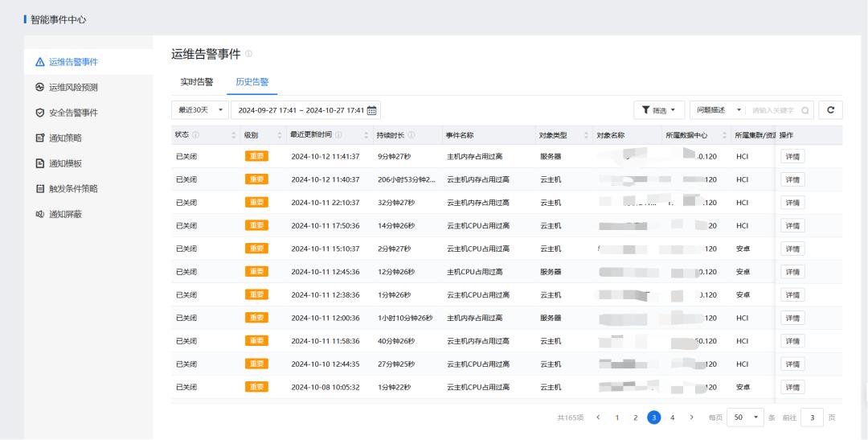The image size is (868, 440).
Task: Open 详情 for 2024-10-11 17:50:36 row
Action: click(x=792, y=225)
